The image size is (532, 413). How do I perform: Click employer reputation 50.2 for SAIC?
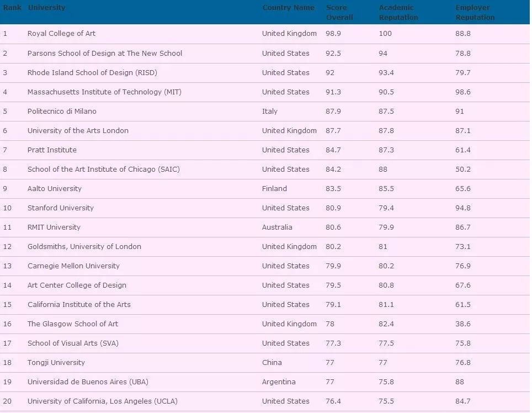463,170
